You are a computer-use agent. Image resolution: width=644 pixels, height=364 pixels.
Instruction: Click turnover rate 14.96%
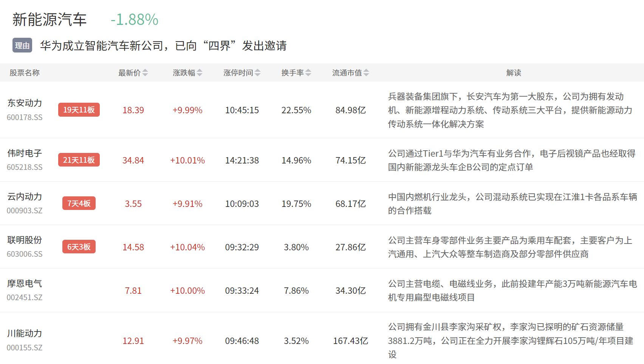tap(296, 160)
